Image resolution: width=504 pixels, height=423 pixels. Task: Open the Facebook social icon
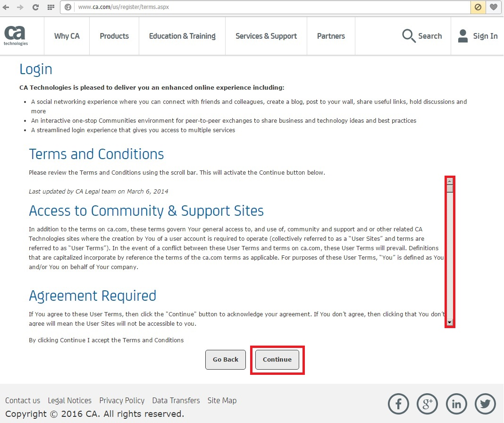pos(399,404)
